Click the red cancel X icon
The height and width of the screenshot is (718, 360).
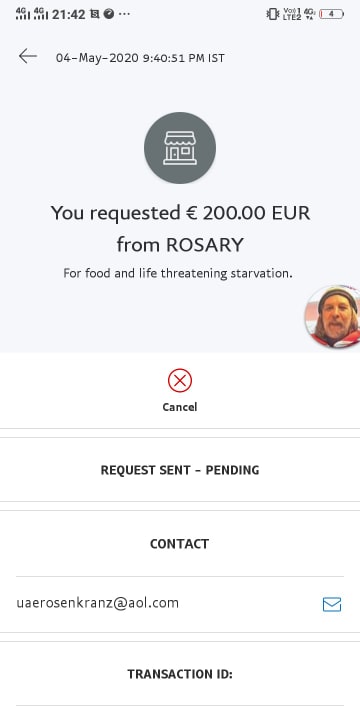click(x=180, y=381)
